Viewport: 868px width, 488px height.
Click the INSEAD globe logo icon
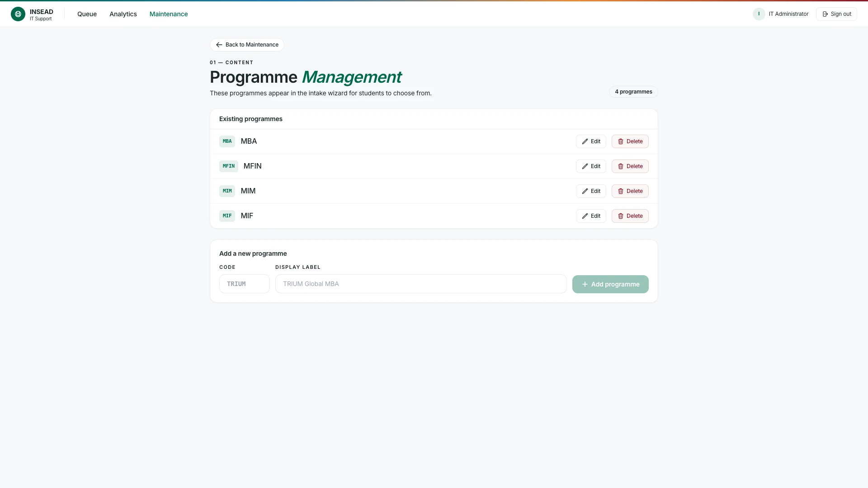pos(18,14)
